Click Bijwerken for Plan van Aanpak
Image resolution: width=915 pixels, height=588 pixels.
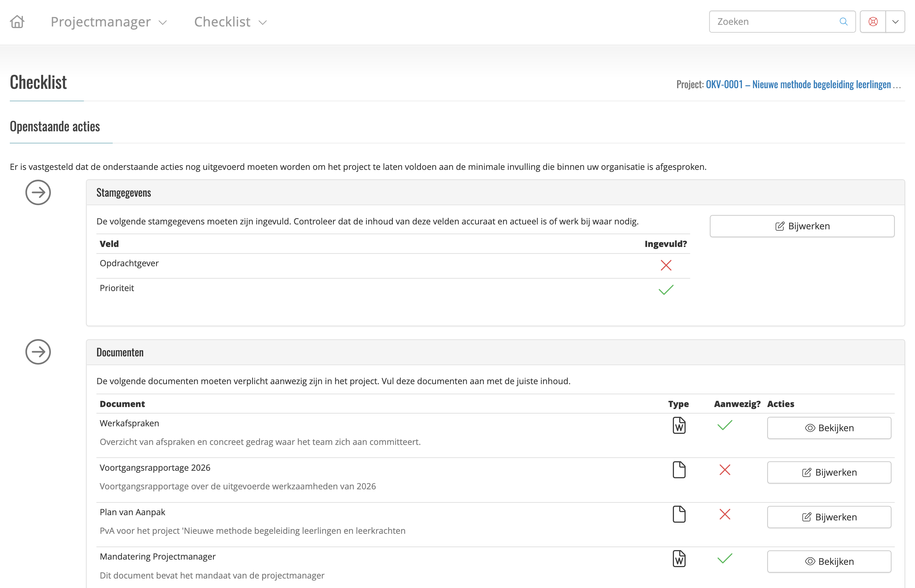pyautogui.click(x=829, y=517)
